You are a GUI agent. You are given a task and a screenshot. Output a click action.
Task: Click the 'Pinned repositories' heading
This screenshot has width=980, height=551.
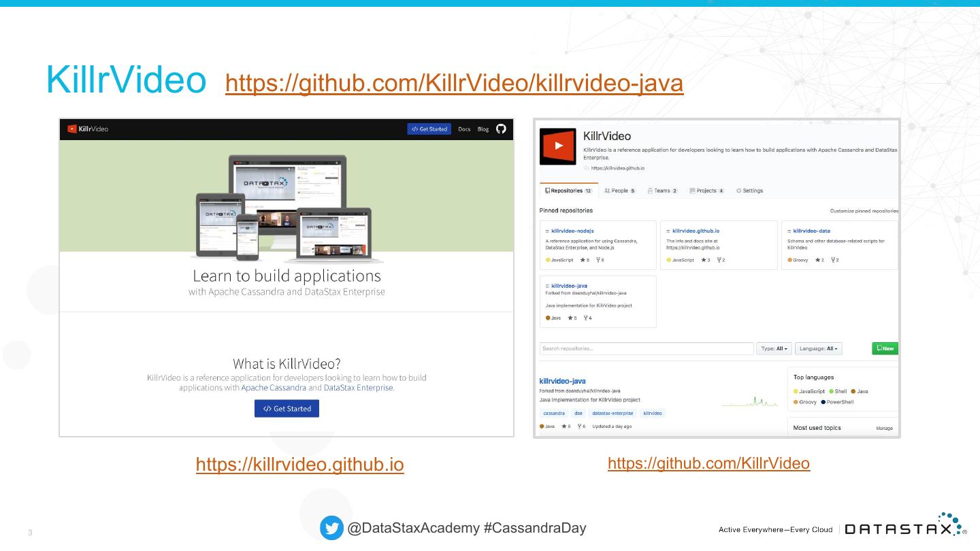click(x=566, y=211)
